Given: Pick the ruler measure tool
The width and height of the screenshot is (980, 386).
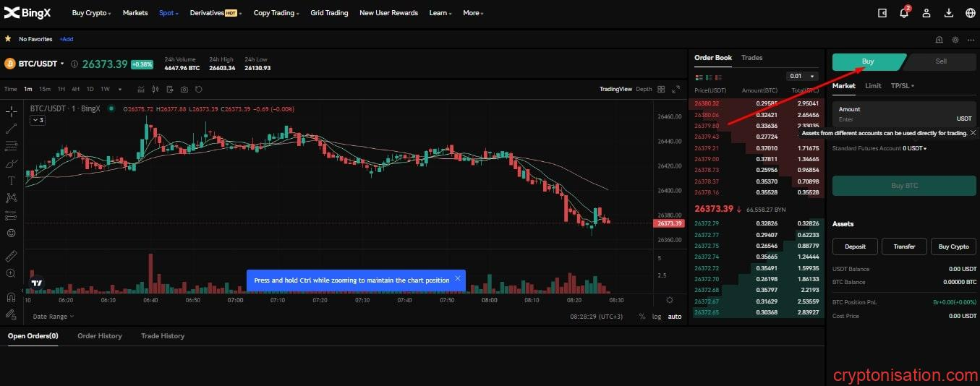Looking at the screenshot, I should pyautogui.click(x=11, y=257).
